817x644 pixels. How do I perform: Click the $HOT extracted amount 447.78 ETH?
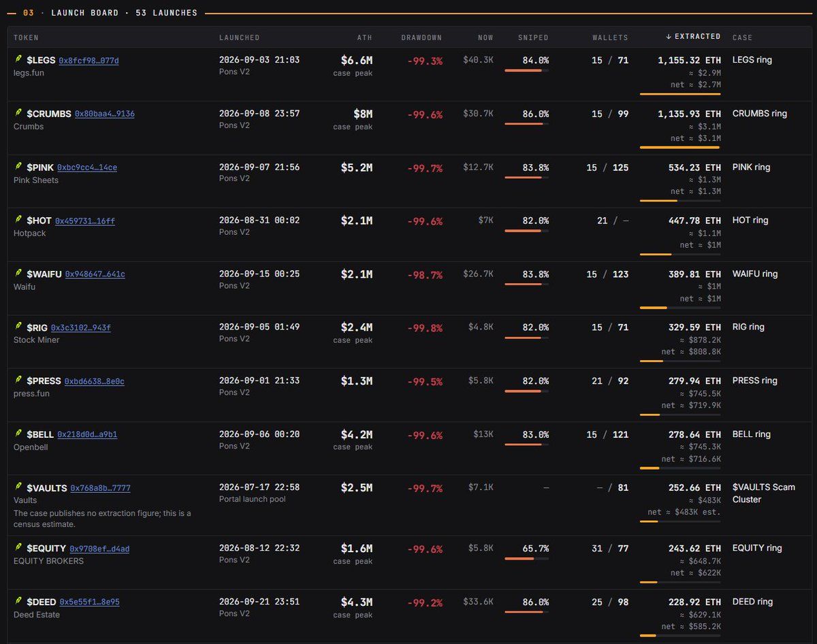point(694,221)
